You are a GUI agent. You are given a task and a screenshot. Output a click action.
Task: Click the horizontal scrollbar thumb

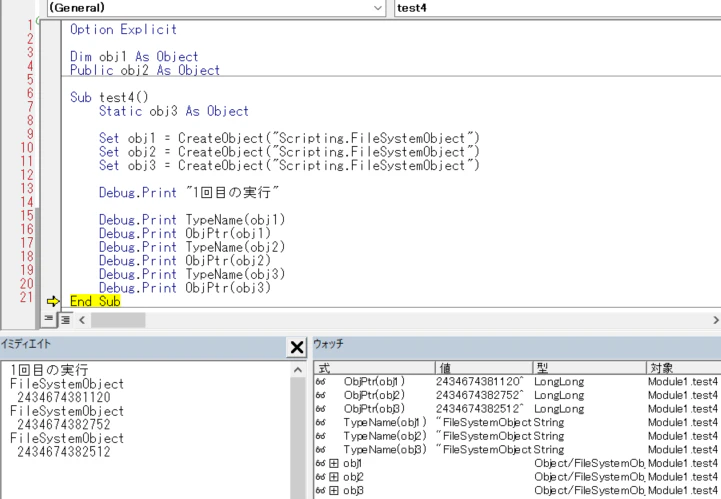(x=118, y=320)
